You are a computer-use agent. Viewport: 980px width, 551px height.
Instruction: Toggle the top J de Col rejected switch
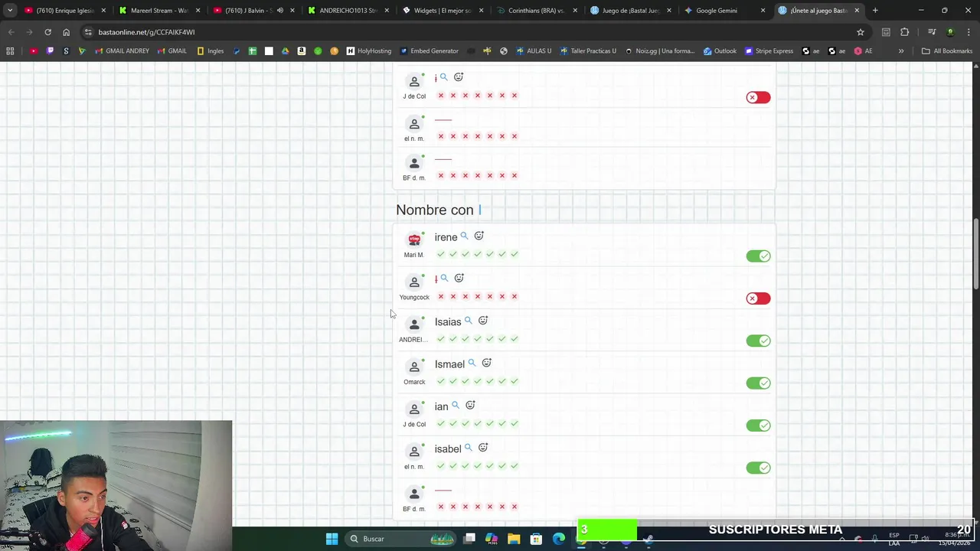click(758, 97)
